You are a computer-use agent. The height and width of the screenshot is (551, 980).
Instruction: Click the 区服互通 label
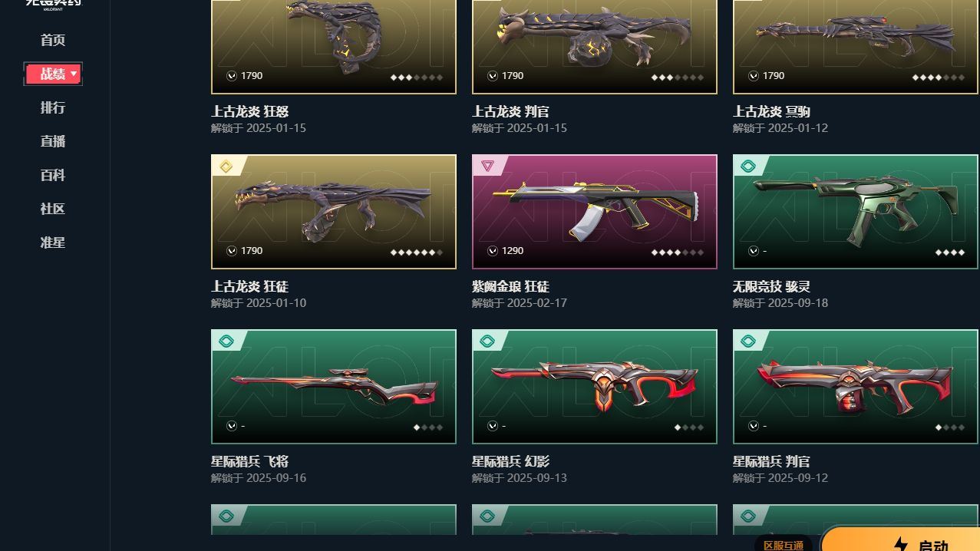tap(784, 545)
